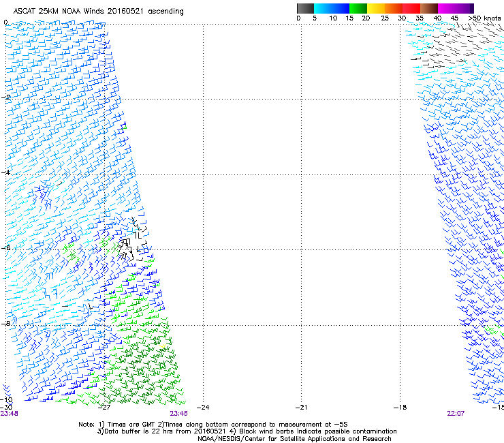Click the '-4' latitude axis label

click(5, 172)
